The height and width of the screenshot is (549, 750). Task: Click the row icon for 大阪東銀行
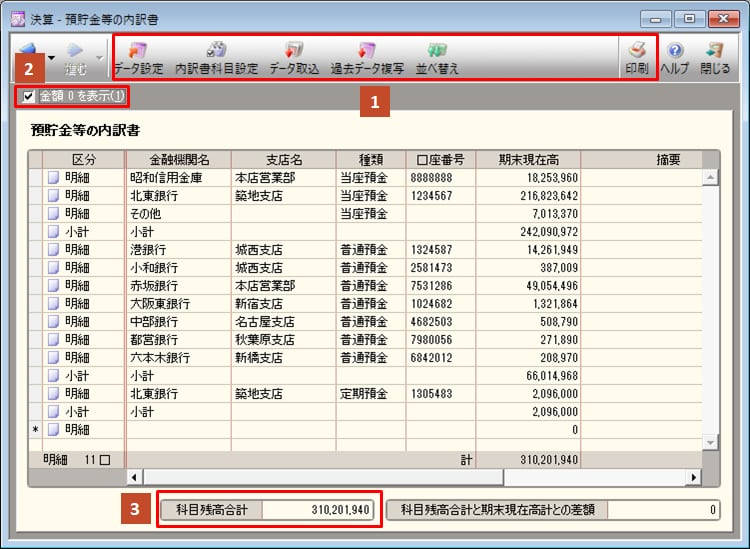[54, 304]
